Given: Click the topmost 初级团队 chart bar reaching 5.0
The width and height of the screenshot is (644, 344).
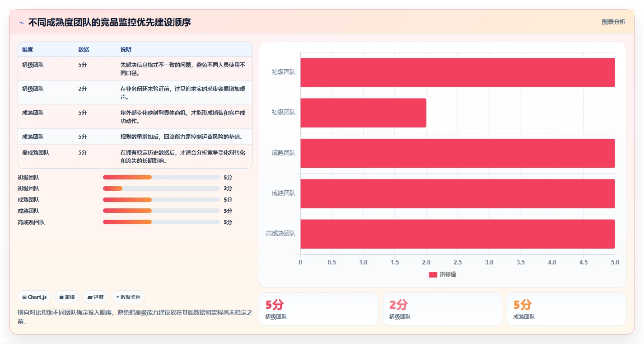Looking at the screenshot, I should (x=457, y=72).
